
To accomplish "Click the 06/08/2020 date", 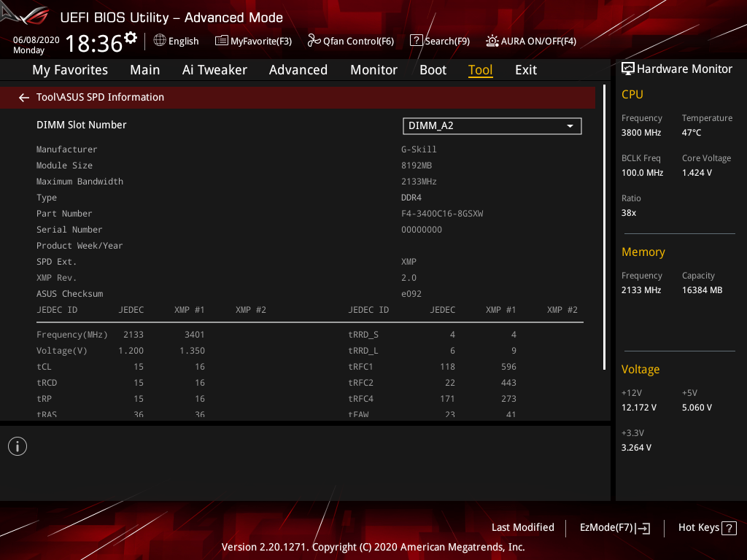I will tap(36, 40).
